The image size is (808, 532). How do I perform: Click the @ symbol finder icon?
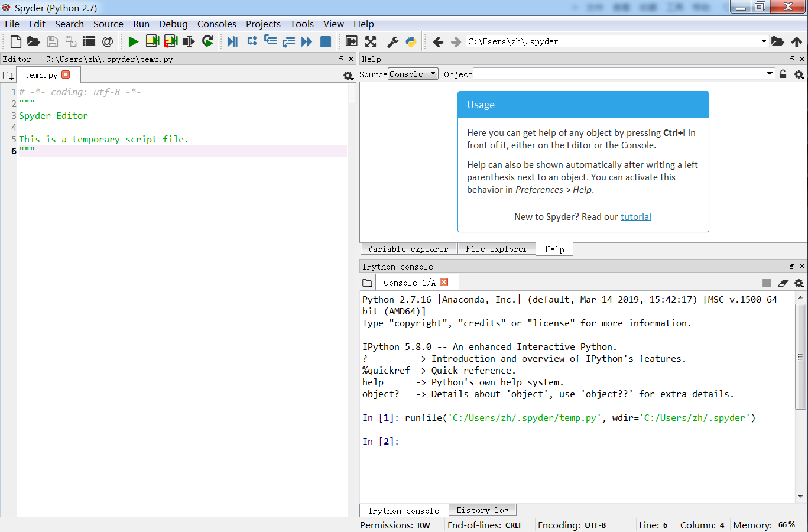pyautogui.click(x=108, y=41)
